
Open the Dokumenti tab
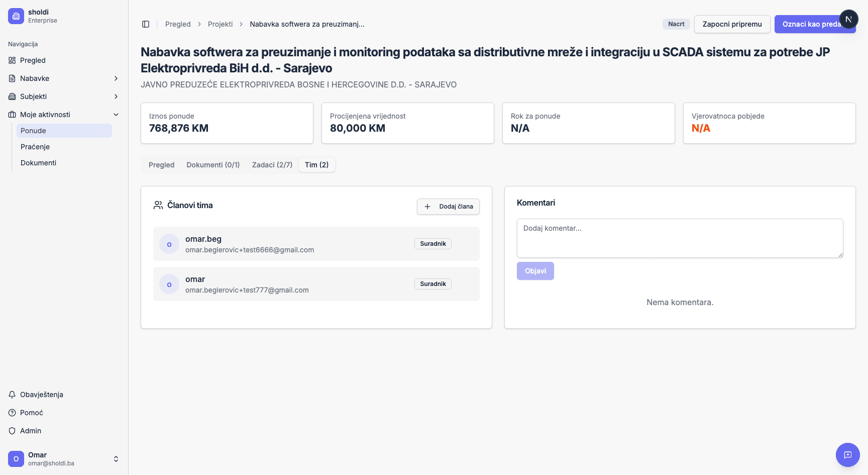pyautogui.click(x=213, y=165)
